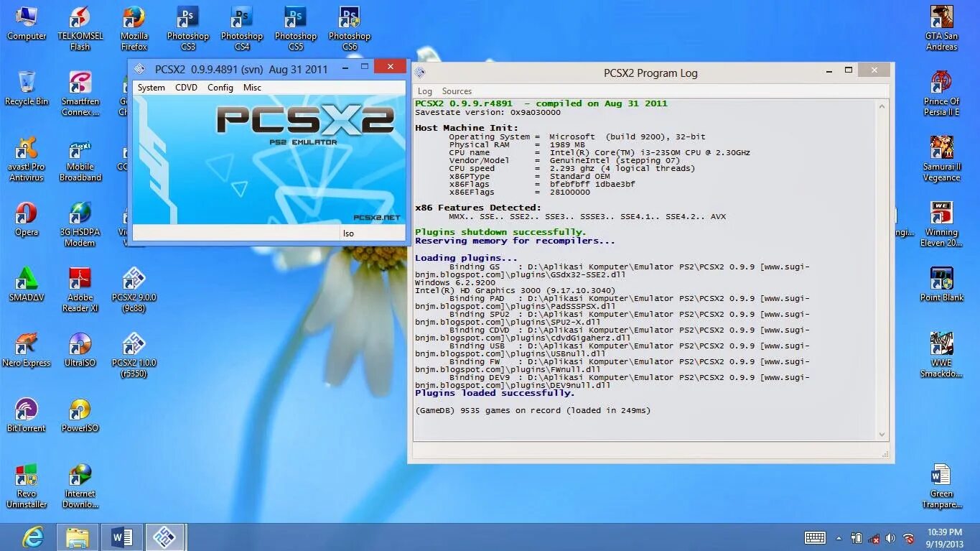Start the Revo Uninstaller application
The width and height of the screenshot is (980, 551).
(27, 476)
